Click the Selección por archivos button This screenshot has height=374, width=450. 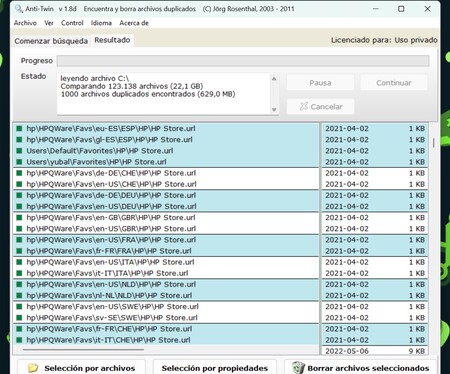[x=81, y=368]
